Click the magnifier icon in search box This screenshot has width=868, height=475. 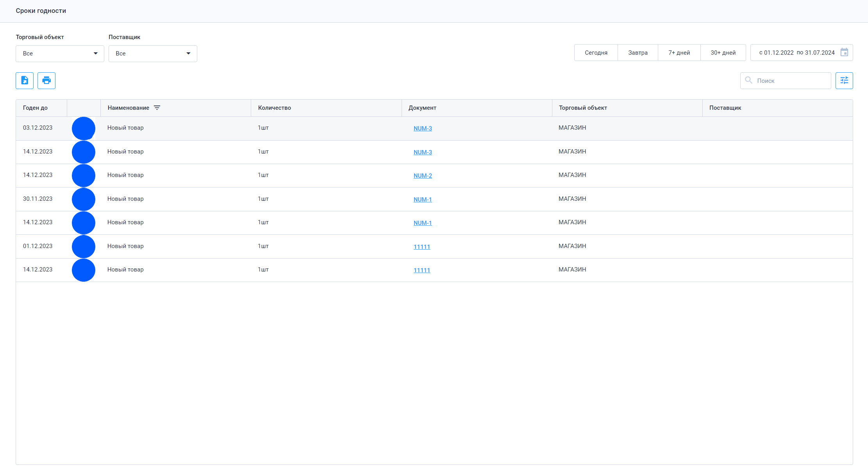pyautogui.click(x=748, y=80)
